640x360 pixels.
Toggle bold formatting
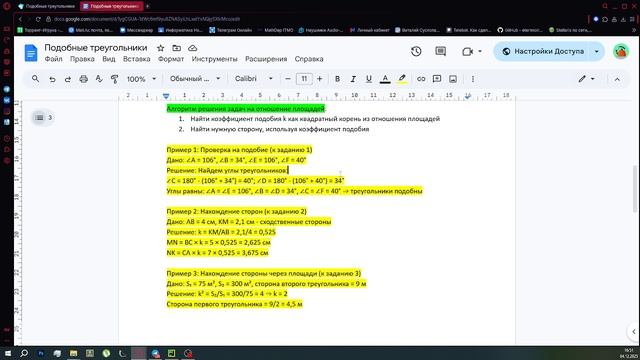(337, 79)
